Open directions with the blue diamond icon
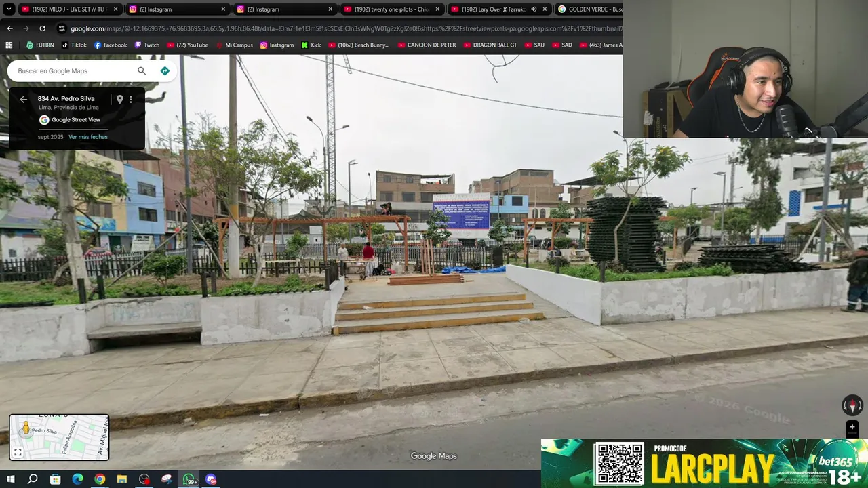This screenshot has width=868, height=488. 165,70
